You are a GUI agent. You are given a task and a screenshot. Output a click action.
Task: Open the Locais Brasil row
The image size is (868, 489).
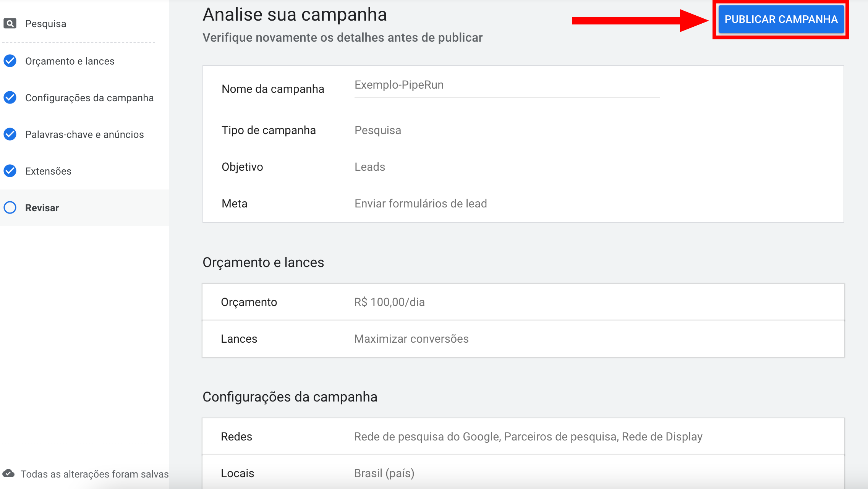tap(523, 473)
